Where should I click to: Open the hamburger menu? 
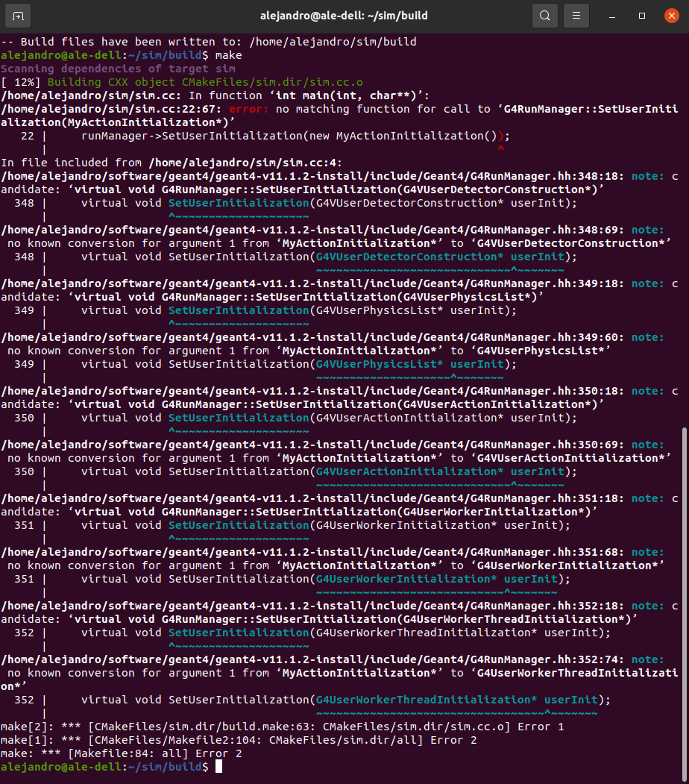tap(576, 16)
